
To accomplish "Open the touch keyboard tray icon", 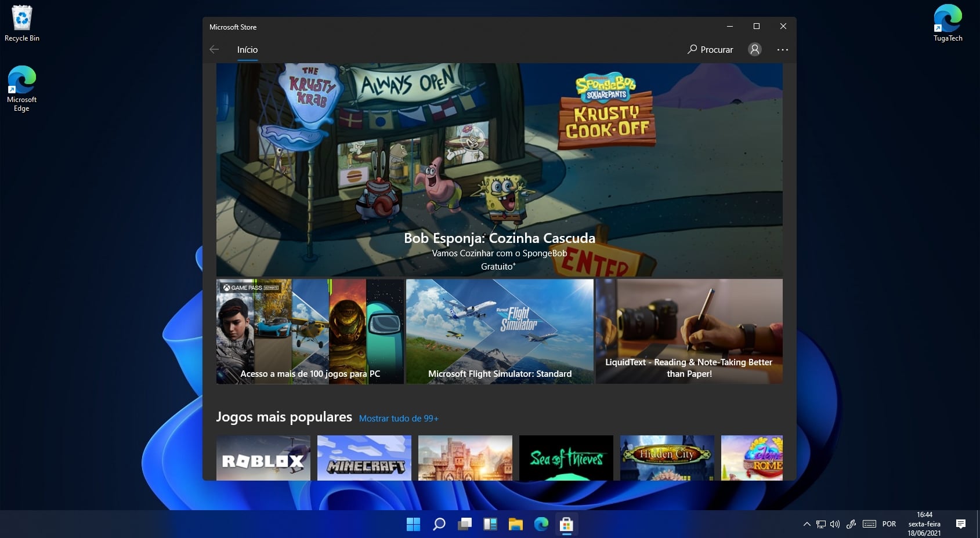I will point(869,524).
